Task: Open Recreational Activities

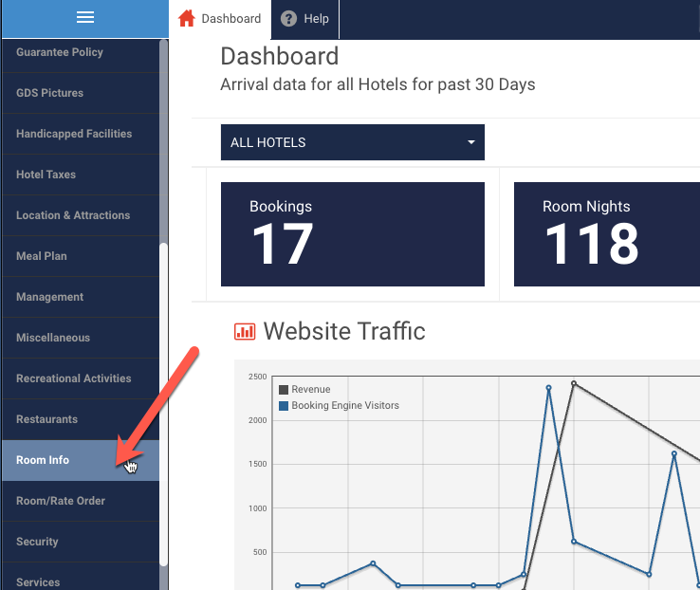Action: click(81, 378)
